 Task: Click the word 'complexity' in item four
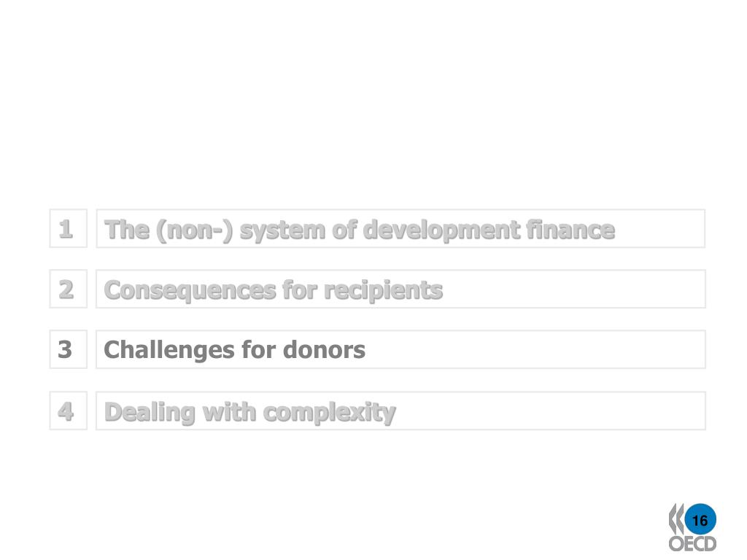(x=329, y=413)
